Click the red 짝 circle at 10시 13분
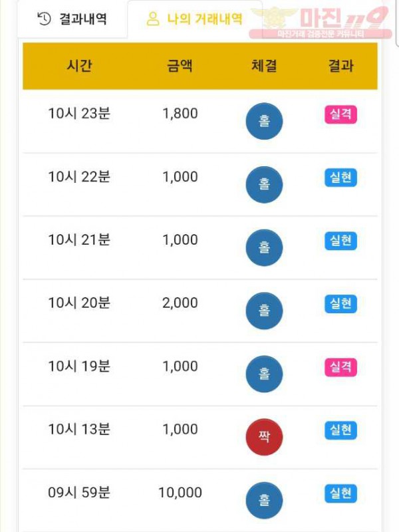 [264, 437]
